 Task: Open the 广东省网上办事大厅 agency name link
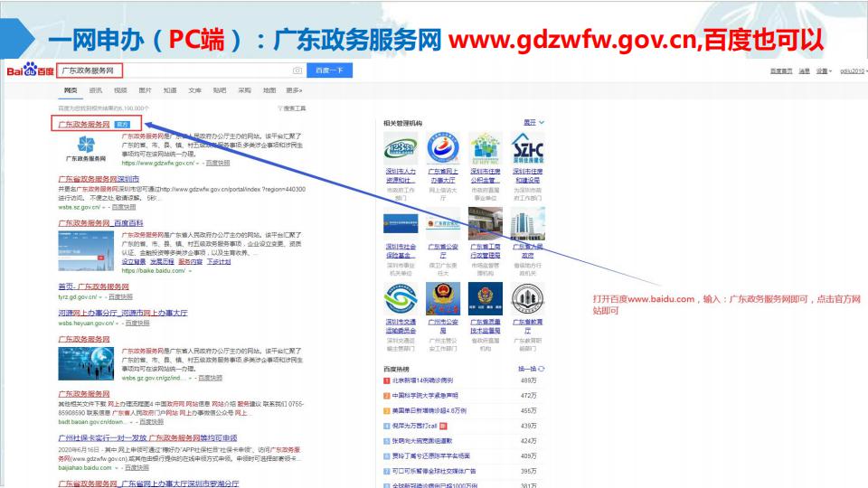pyautogui.click(x=443, y=176)
